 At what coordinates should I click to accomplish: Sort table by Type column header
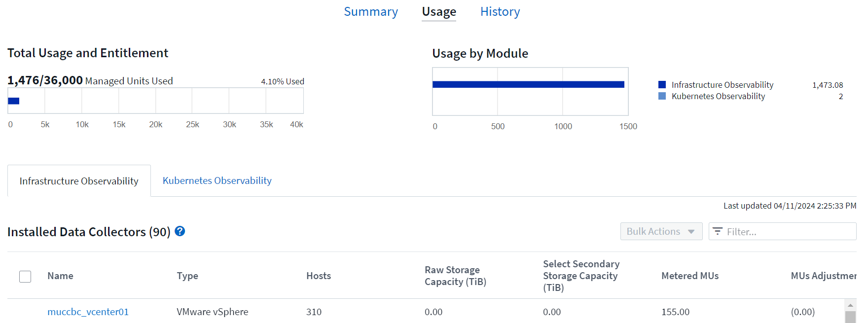tap(187, 276)
